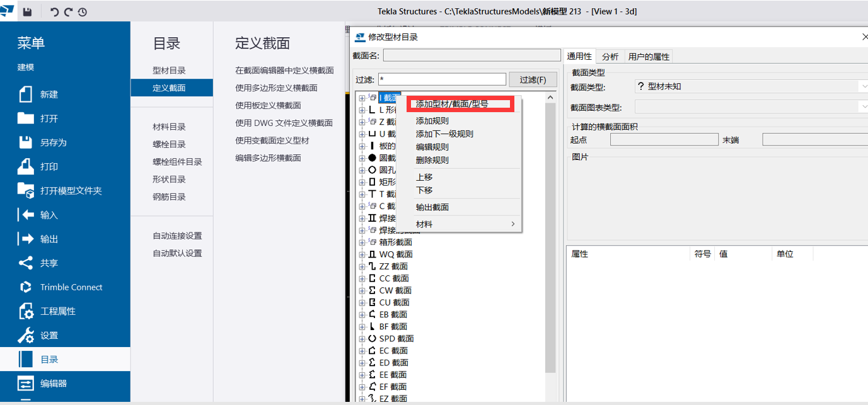This screenshot has height=405, width=868.
Task: Expand the 箱形截面 tree node
Action: [362, 242]
